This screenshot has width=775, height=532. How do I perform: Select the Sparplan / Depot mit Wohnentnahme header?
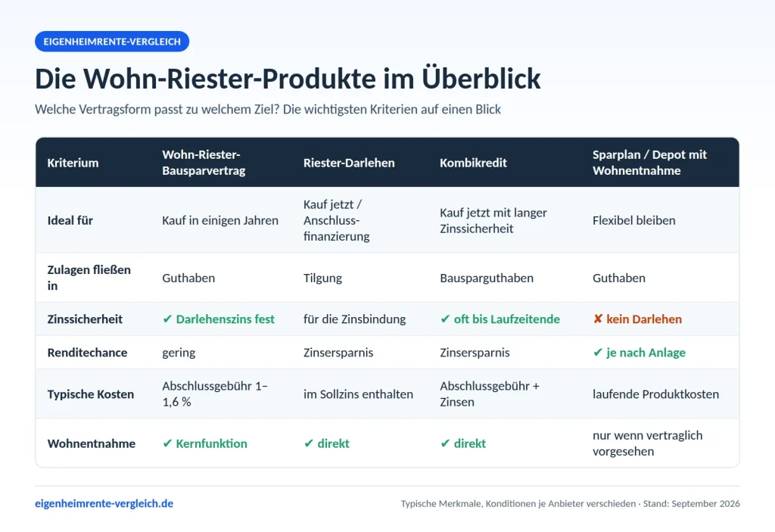click(x=649, y=163)
